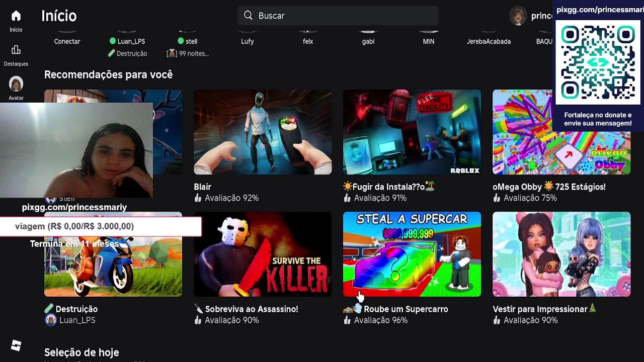Image resolution: width=644 pixels, height=362 pixels.
Task: Click thumbs-up icon under Sobreviva ao Assassino
Action: tap(198, 320)
